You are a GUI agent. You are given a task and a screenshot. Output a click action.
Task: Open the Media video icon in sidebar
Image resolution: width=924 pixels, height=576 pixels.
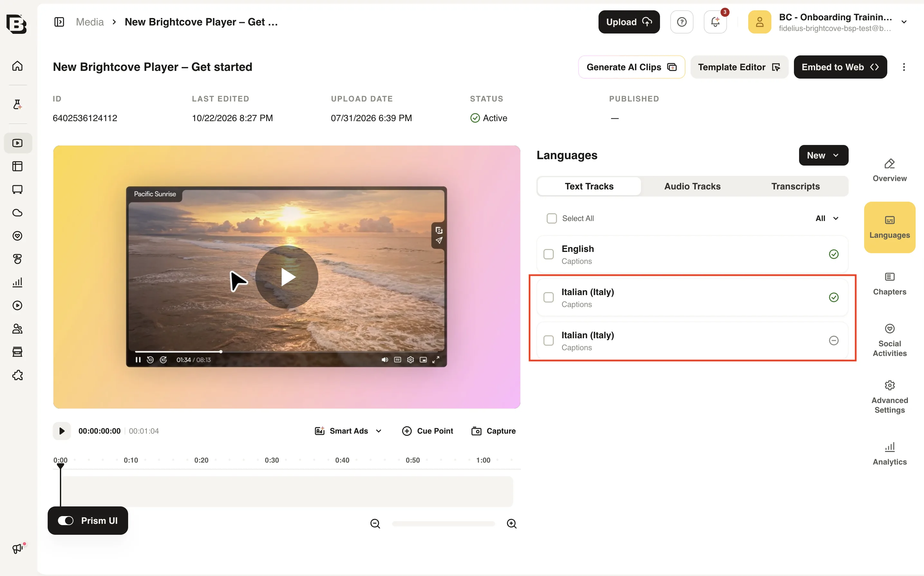pos(17,143)
